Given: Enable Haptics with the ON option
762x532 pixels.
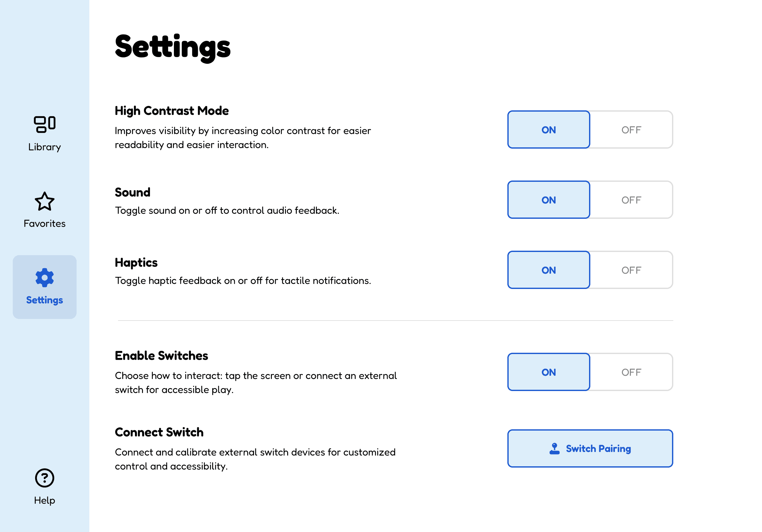Looking at the screenshot, I should 549,270.
